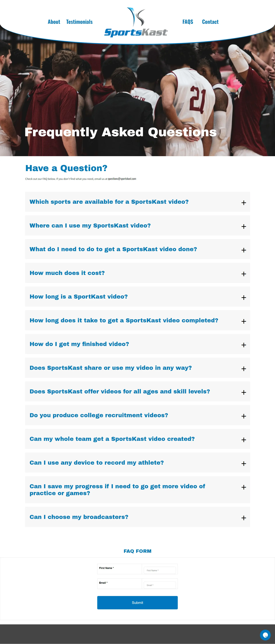Navigate to the Contact page
This screenshot has height=644, width=275.
(210, 22)
